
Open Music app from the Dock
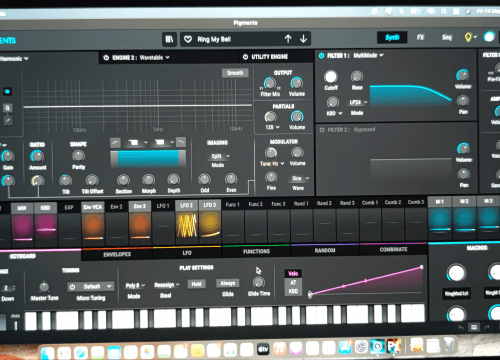(x=280, y=349)
